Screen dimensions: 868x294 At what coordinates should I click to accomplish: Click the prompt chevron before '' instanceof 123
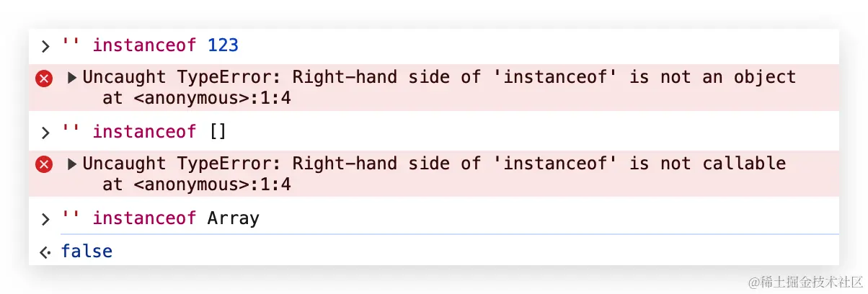[x=45, y=47]
